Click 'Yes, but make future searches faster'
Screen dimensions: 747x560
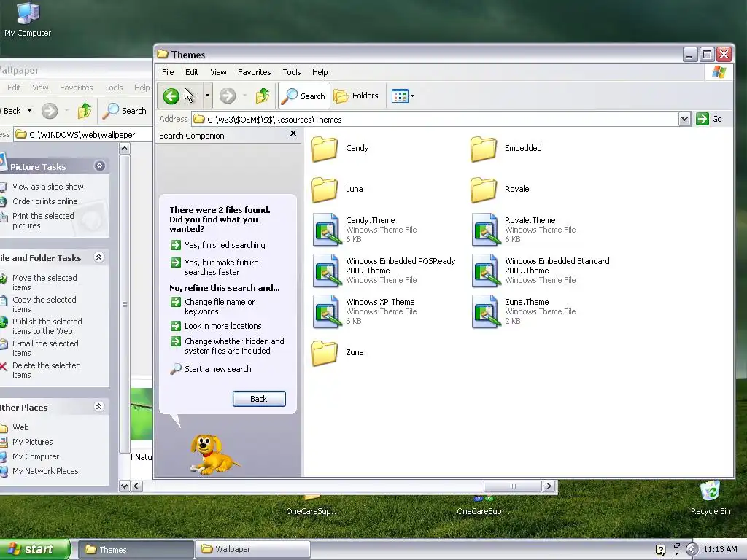pos(215,267)
